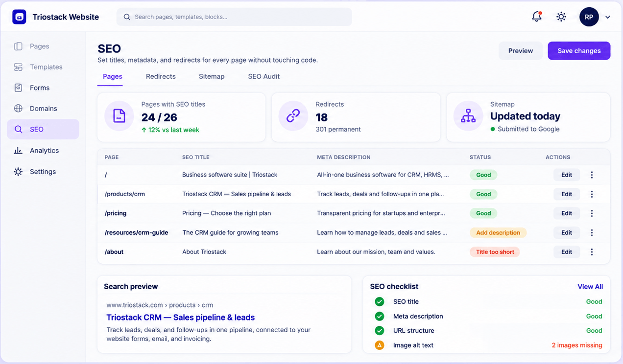The image size is (623, 364).
Task: Click the Forms sidebar icon
Action: [18, 88]
